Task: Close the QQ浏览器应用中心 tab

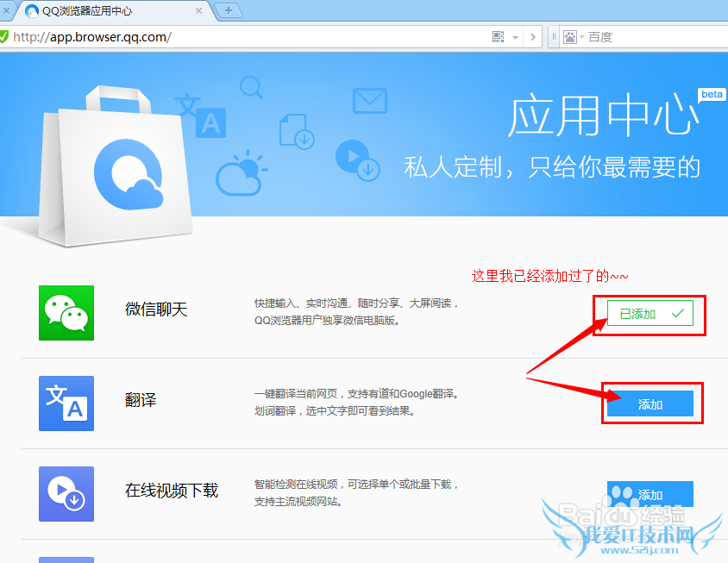Action: (198, 10)
